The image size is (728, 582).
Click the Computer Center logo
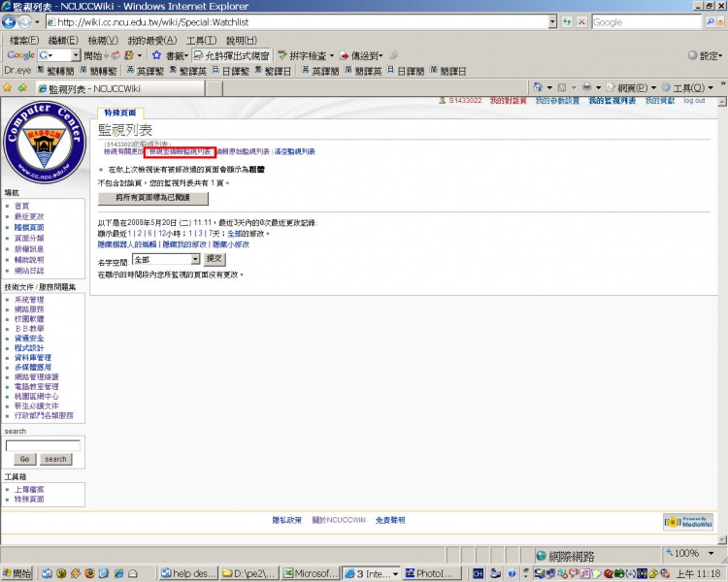click(x=44, y=141)
